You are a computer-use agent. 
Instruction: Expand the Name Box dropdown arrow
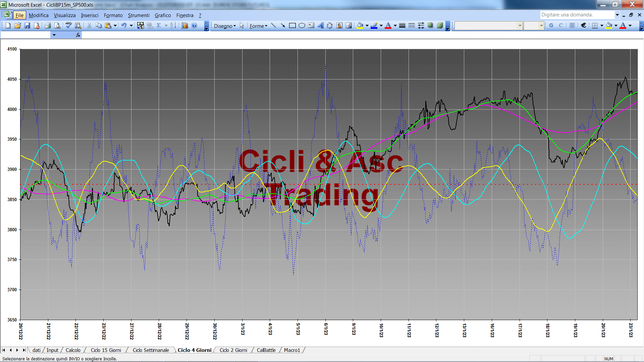click(x=54, y=35)
